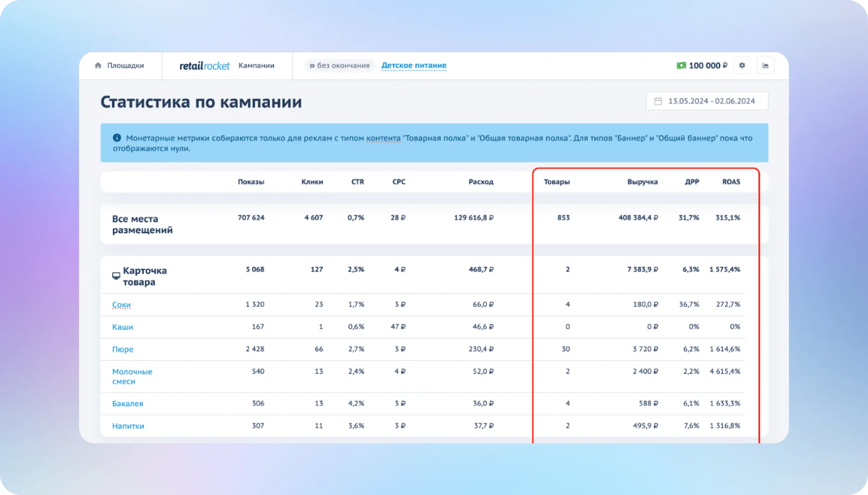The height and width of the screenshot is (495, 868).
Task: Go to the Кампании section
Action: click(x=256, y=66)
